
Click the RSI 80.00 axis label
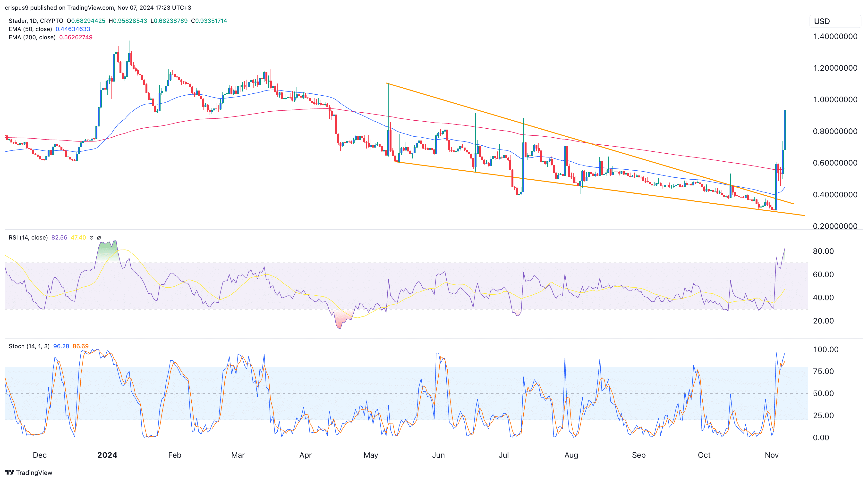point(823,251)
